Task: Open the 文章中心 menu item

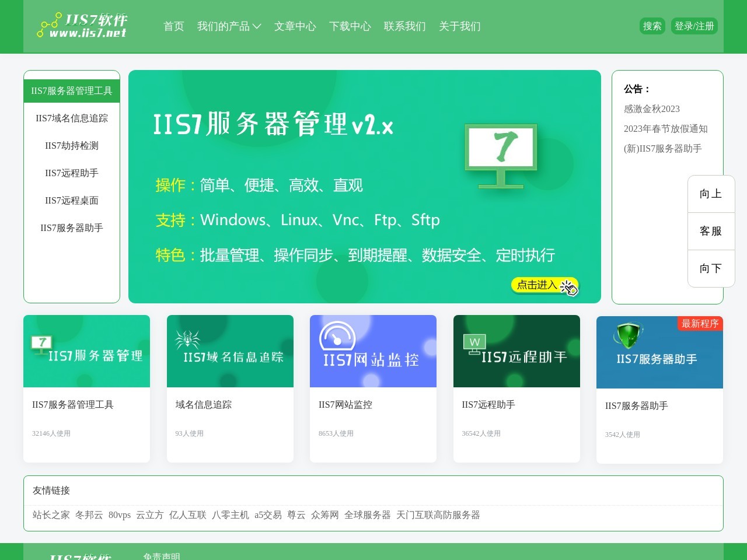Action: pyautogui.click(x=295, y=26)
